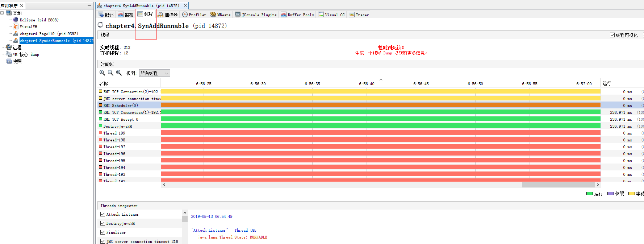Select VM 核心 dump tree node
Image resolution: width=644 pixels, height=244 pixels.
tap(26, 54)
